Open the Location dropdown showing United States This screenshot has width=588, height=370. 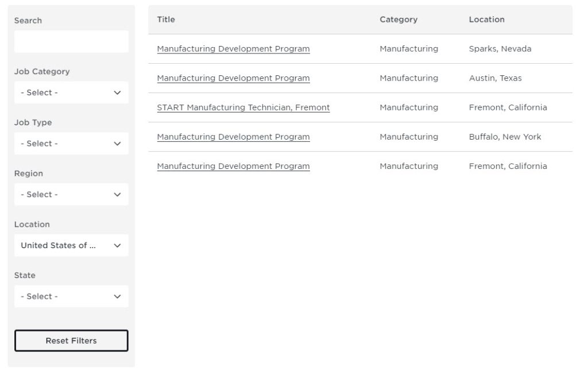71,245
